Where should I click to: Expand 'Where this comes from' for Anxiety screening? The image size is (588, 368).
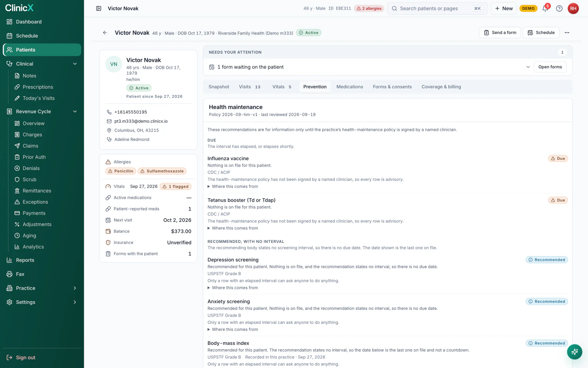pyautogui.click(x=233, y=329)
